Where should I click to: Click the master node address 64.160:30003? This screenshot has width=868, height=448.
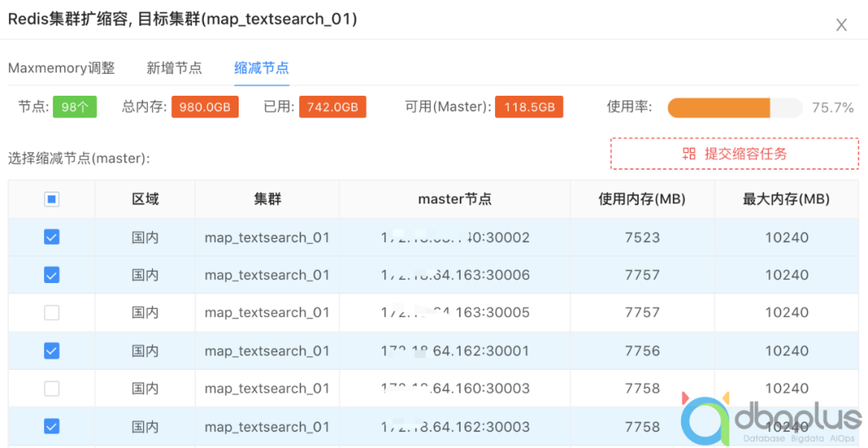(x=455, y=388)
